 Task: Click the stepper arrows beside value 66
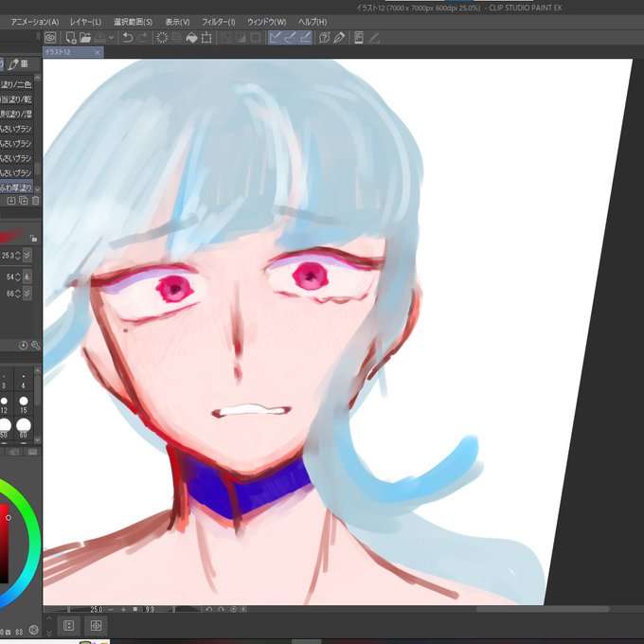click(x=18, y=294)
